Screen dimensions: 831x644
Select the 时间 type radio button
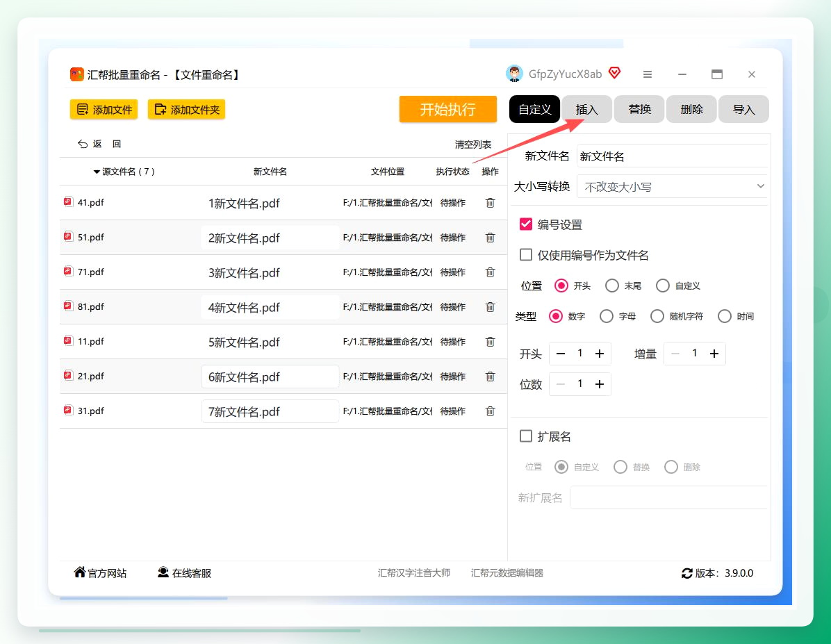725,316
